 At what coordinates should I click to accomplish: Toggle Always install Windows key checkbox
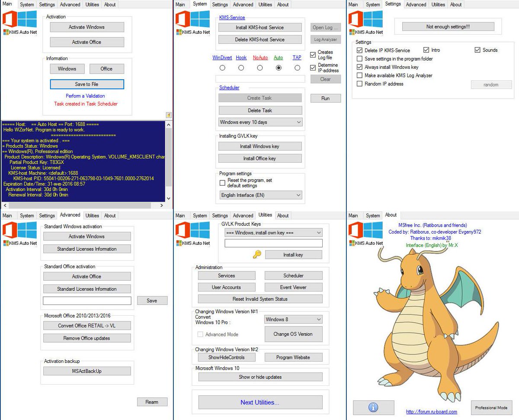[x=359, y=67]
